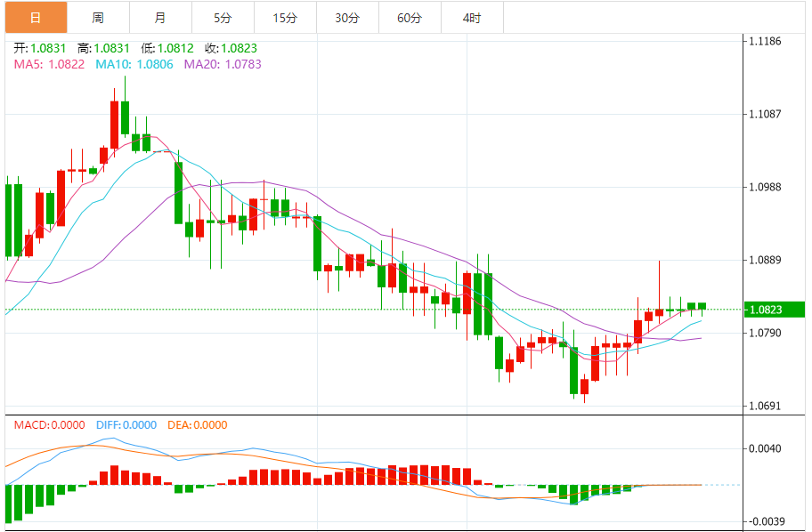Screen dimensions: 812x532
Task: Click the 低:1.0812 low price value
Action: point(167,48)
